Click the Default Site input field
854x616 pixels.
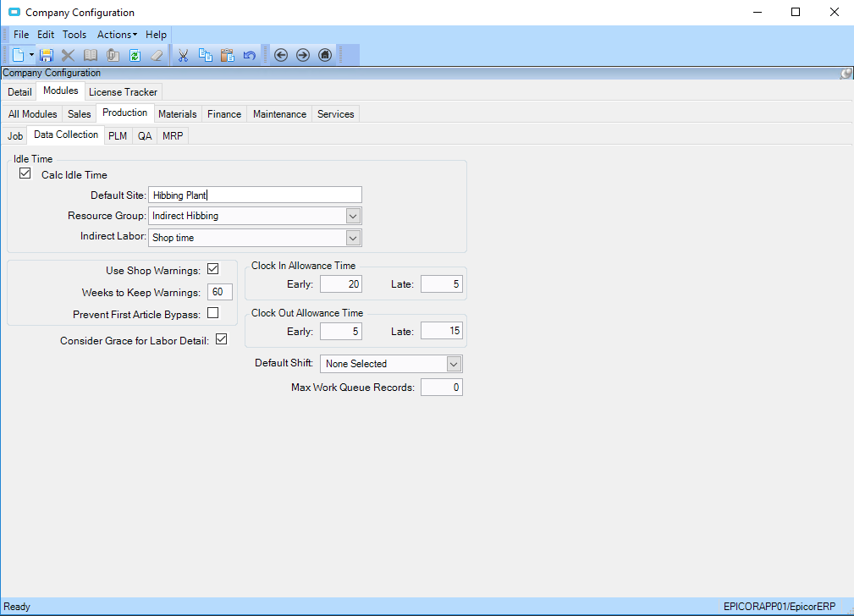(x=255, y=195)
